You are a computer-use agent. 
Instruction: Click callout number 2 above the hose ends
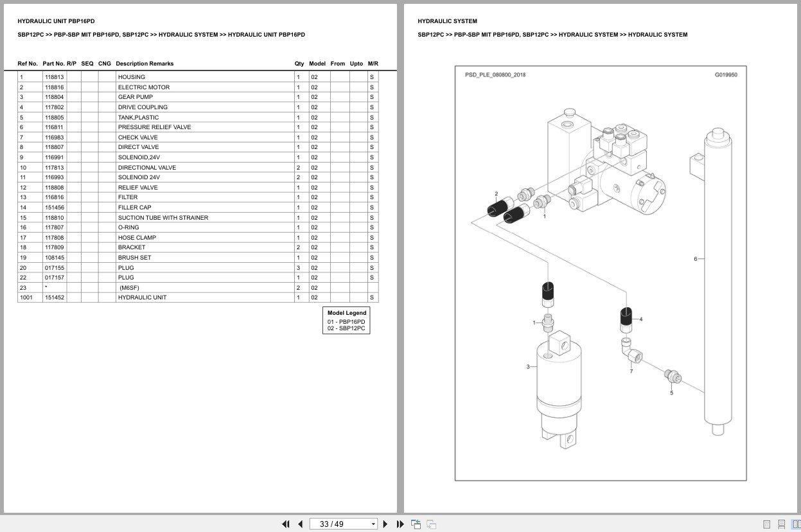click(x=496, y=193)
